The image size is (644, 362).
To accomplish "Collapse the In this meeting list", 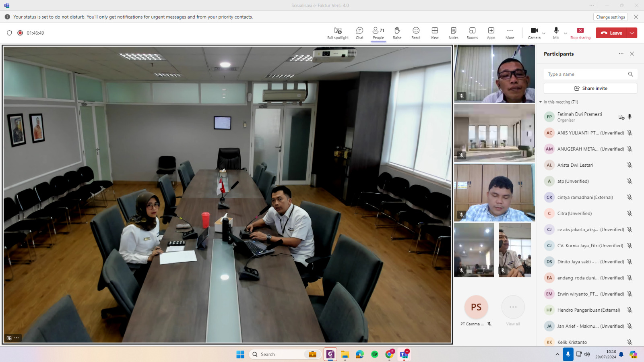I will point(541,102).
